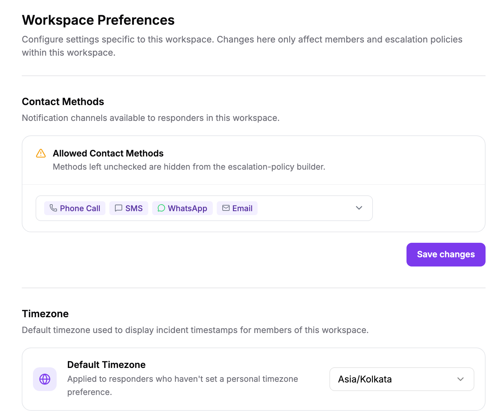
Task: Click the Workspace Preferences heading
Action: (x=98, y=20)
